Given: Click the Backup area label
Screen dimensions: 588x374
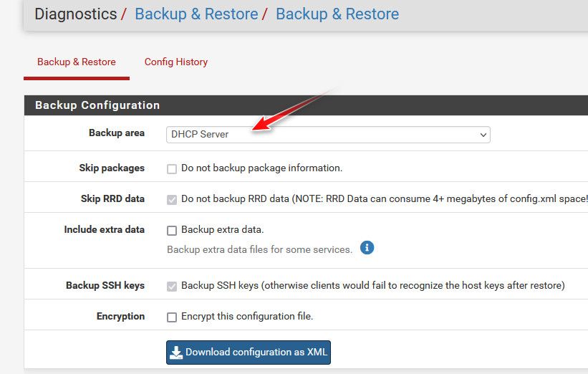Looking at the screenshot, I should [117, 133].
